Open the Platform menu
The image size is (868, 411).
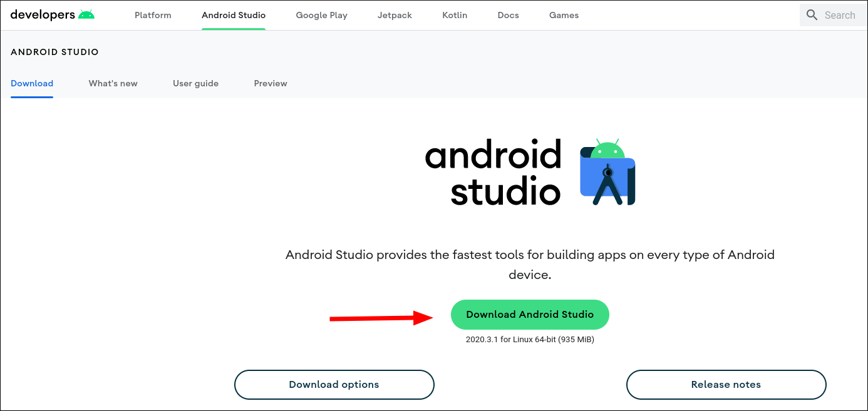[153, 15]
